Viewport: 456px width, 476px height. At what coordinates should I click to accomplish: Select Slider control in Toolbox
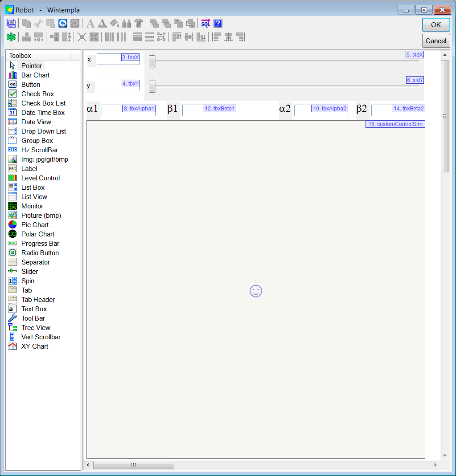[24, 271]
